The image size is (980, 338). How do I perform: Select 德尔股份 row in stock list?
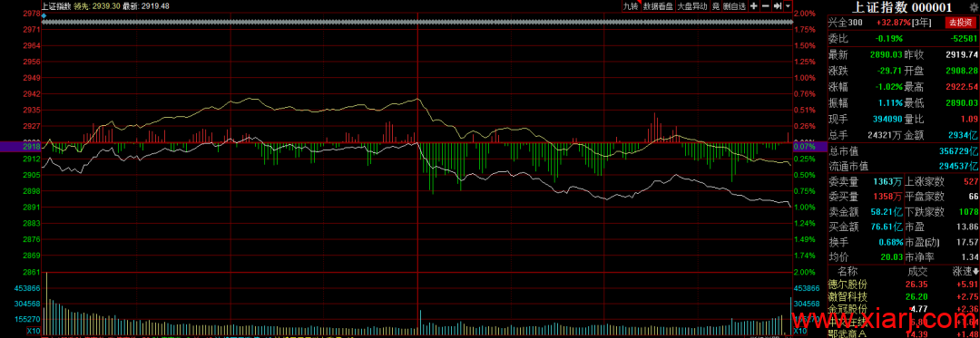tap(903, 302)
